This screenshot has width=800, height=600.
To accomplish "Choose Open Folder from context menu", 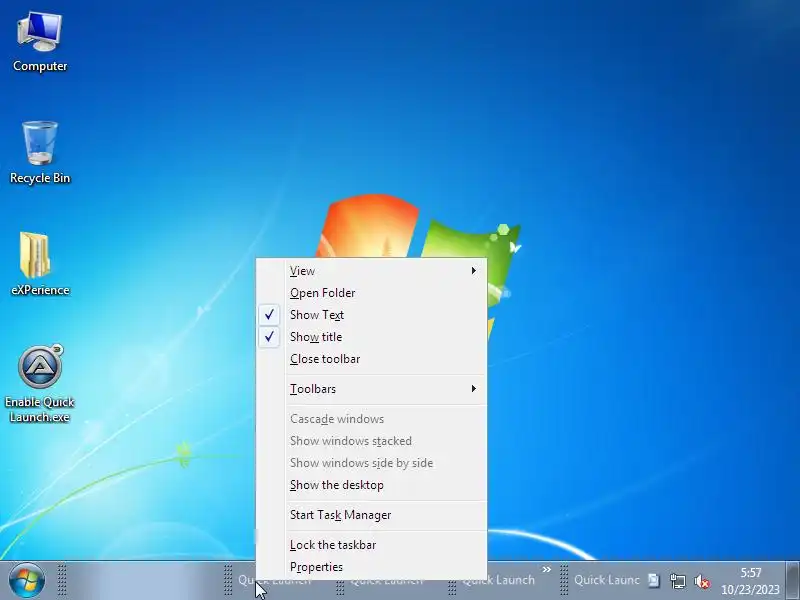I will (x=371, y=293).
